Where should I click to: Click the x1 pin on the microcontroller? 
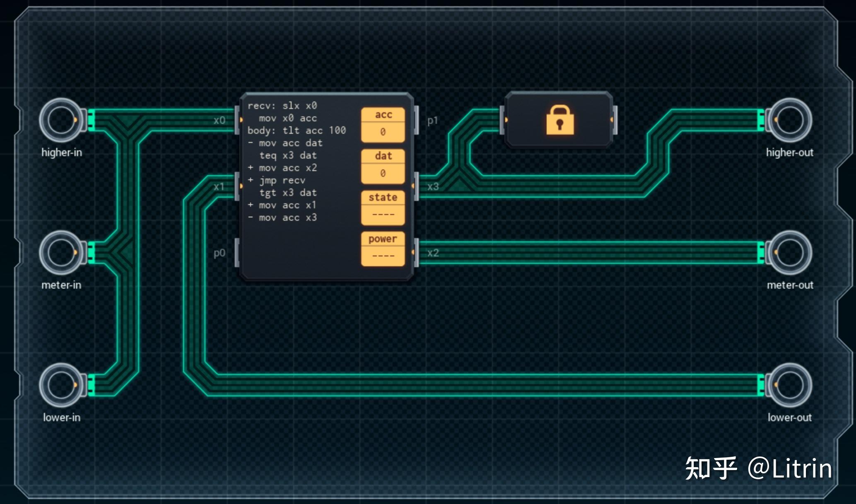pyautogui.click(x=237, y=186)
